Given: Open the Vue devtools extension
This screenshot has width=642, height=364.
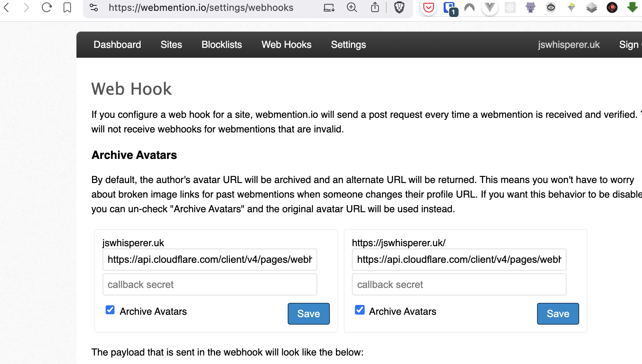Looking at the screenshot, I should tap(489, 7).
